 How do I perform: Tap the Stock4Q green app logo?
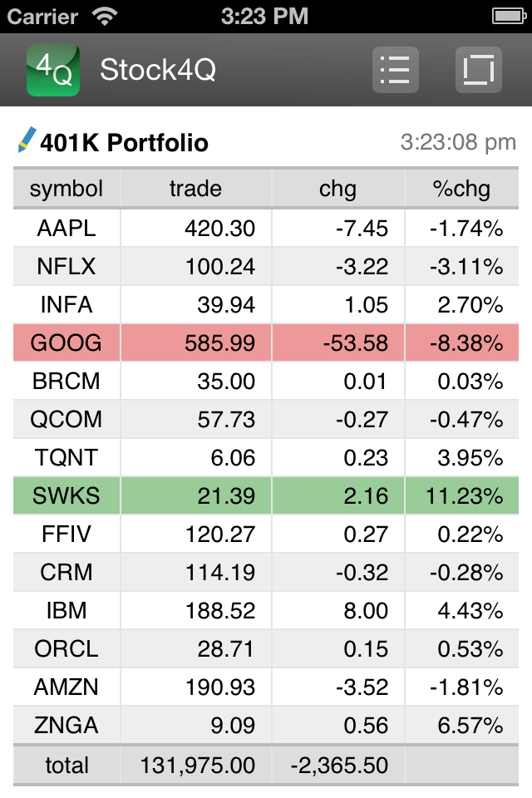[53, 70]
